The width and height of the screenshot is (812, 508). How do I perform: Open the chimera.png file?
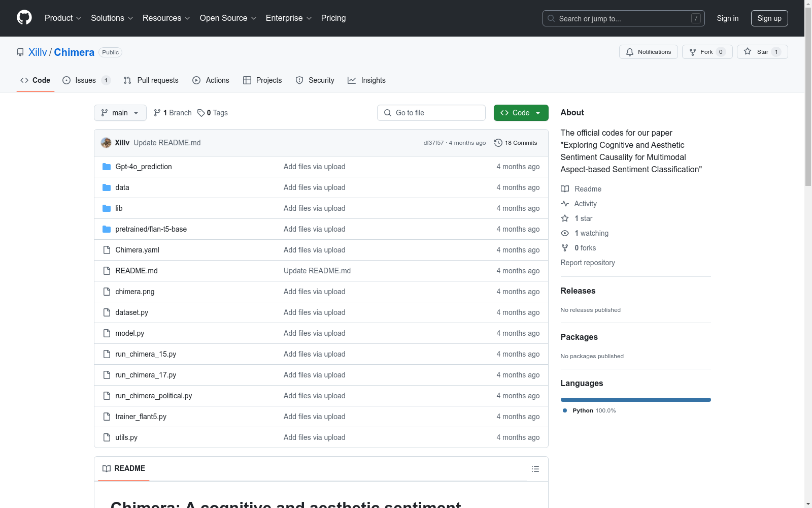[135, 292]
